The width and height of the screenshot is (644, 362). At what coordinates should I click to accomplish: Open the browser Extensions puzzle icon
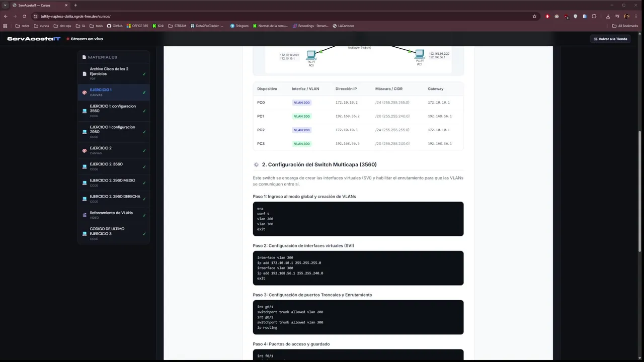coord(594,16)
